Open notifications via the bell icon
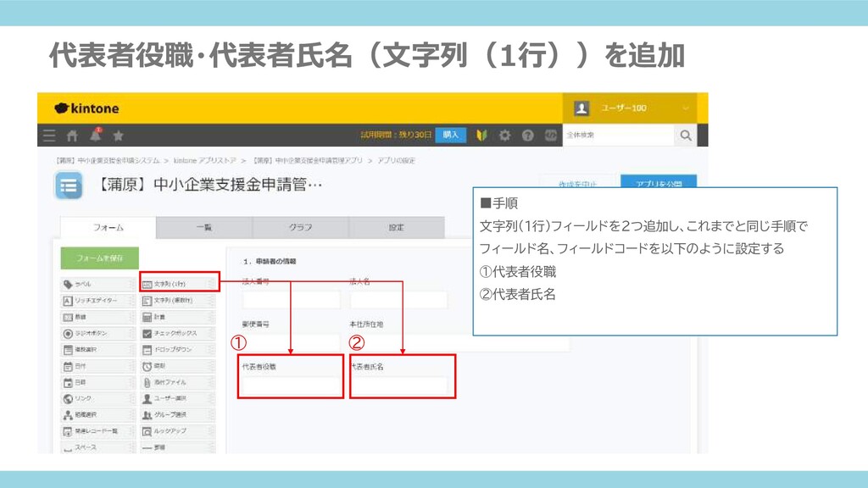 [95, 135]
